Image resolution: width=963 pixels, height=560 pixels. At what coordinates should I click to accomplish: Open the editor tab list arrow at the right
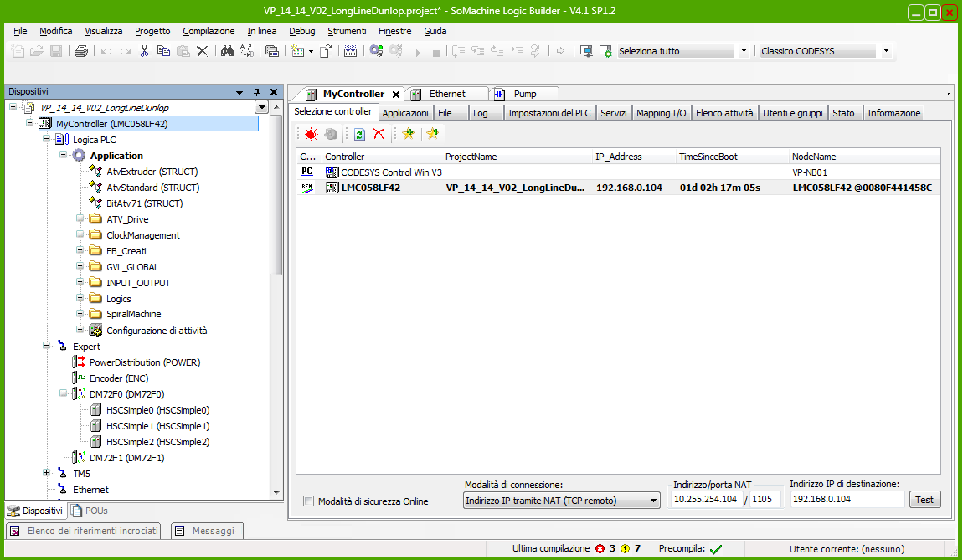948,94
